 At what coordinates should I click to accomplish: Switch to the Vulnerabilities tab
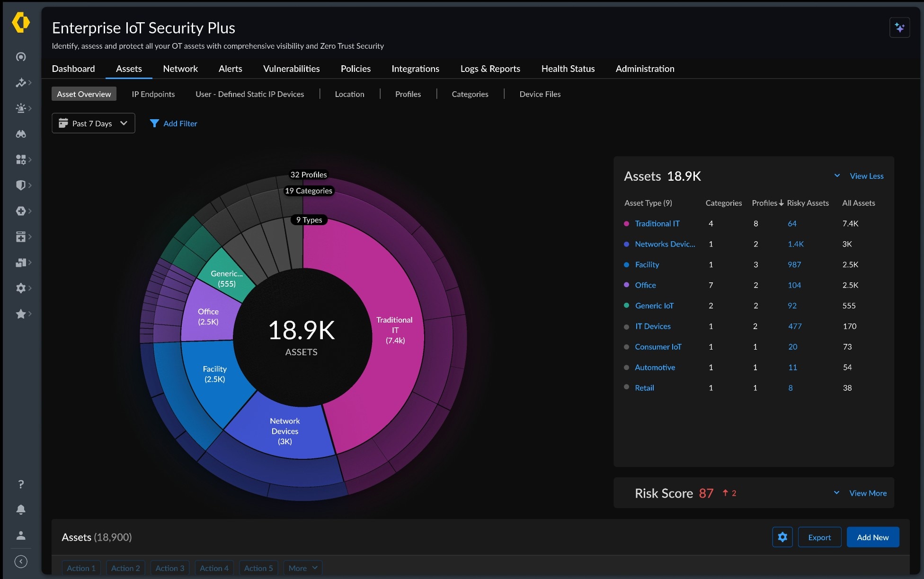(x=291, y=69)
